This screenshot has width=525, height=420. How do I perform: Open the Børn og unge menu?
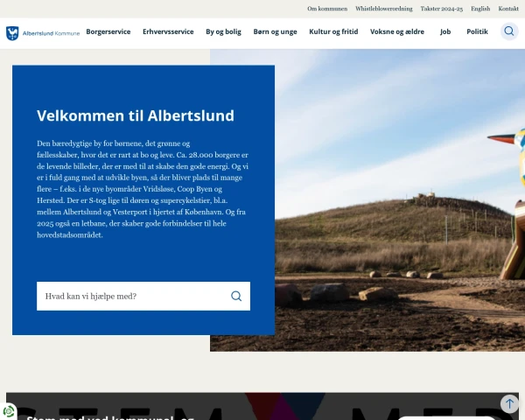coord(275,31)
